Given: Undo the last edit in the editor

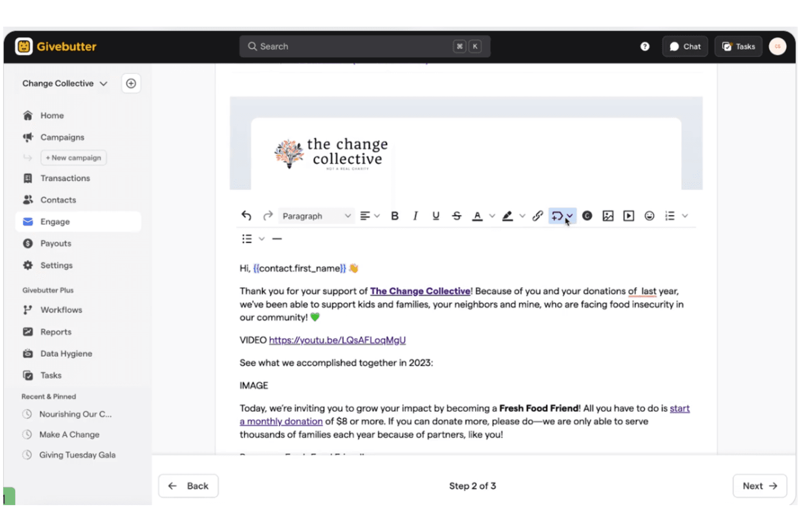Looking at the screenshot, I should coord(246,216).
